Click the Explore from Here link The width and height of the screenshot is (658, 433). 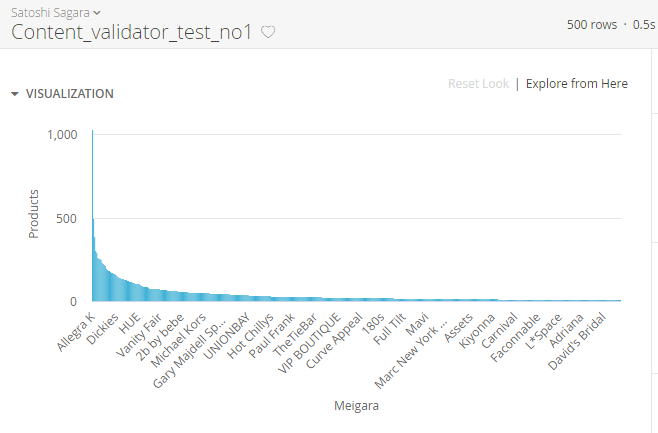(577, 84)
